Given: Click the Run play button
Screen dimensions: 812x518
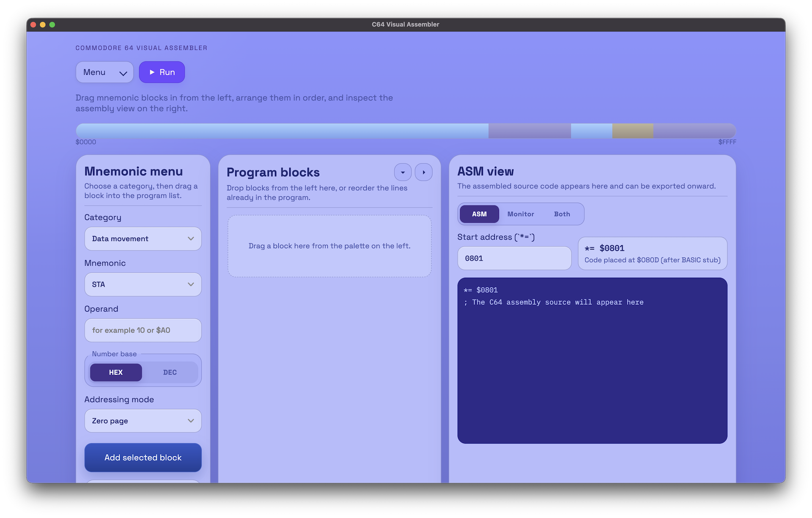Looking at the screenshot, I should [x=162, y=72].
